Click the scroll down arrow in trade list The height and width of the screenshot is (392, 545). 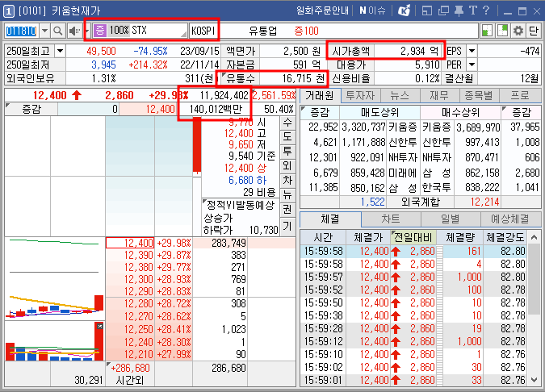click(x=535, y=380)
